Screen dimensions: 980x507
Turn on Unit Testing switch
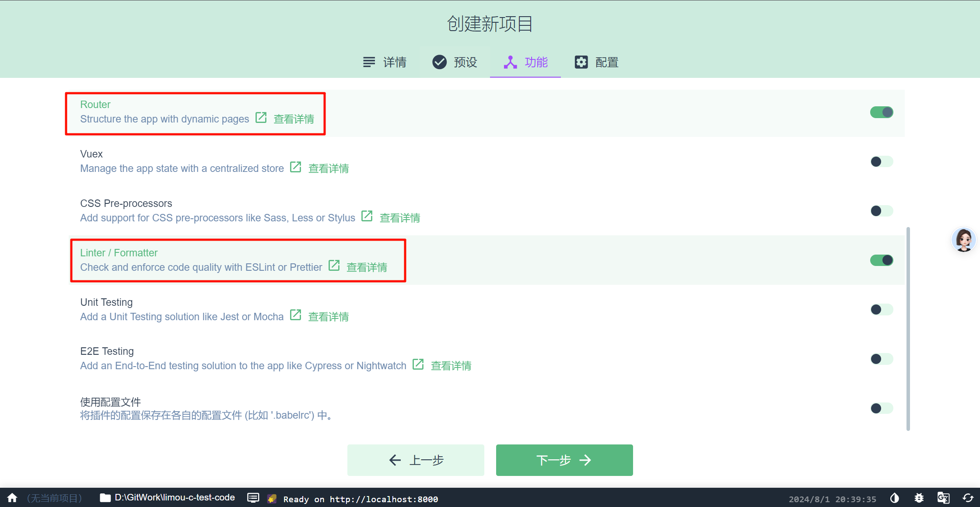(x=882, y=310)
